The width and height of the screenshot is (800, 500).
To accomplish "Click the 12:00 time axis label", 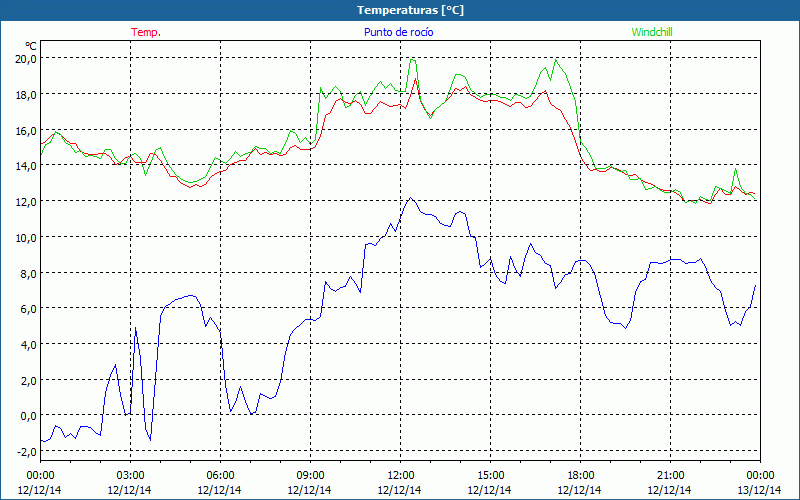I will pyautogui.click(x=401, y=476).
